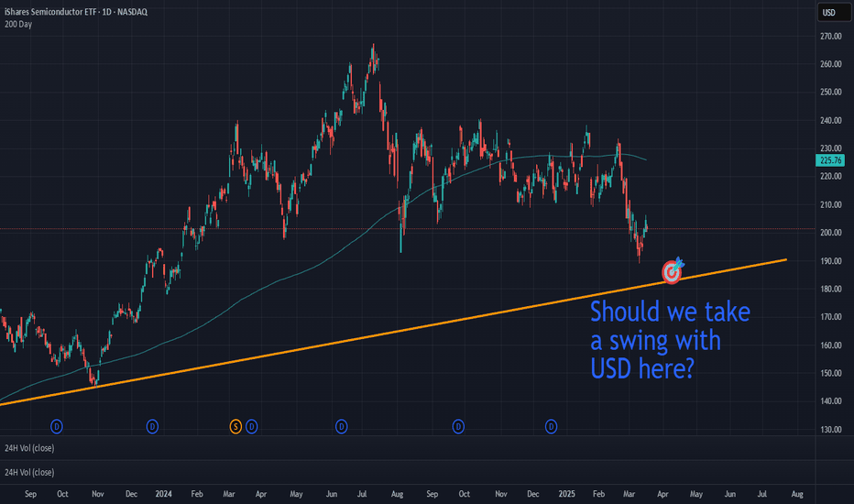
Task: Open dividend marker below December 2024
Action: coord(552,427)
